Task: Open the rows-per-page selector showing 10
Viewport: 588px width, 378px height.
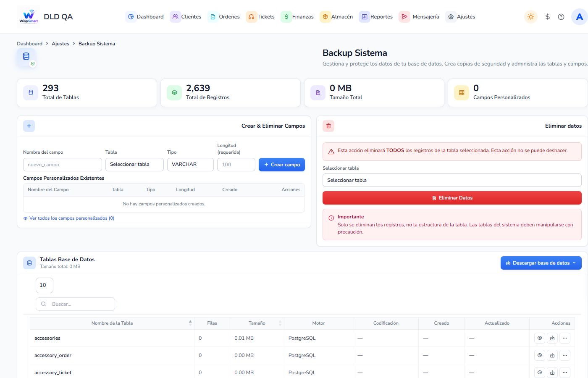Action: point(45,285)
